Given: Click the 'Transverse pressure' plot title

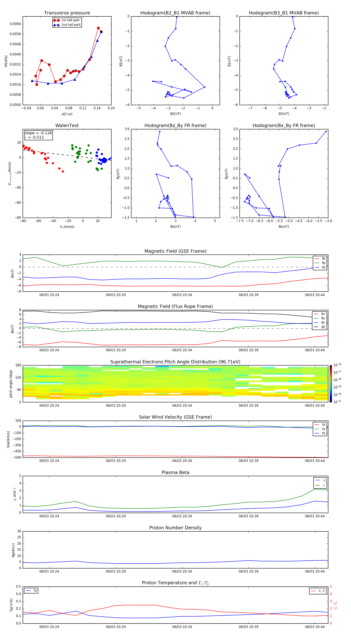Looking at the screenshot, I should pyautogui.click(x=67, y=13).
